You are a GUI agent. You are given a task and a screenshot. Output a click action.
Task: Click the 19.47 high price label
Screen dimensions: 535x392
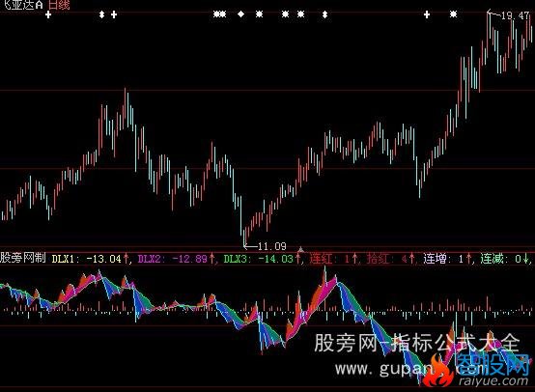(x=515, y=15)
